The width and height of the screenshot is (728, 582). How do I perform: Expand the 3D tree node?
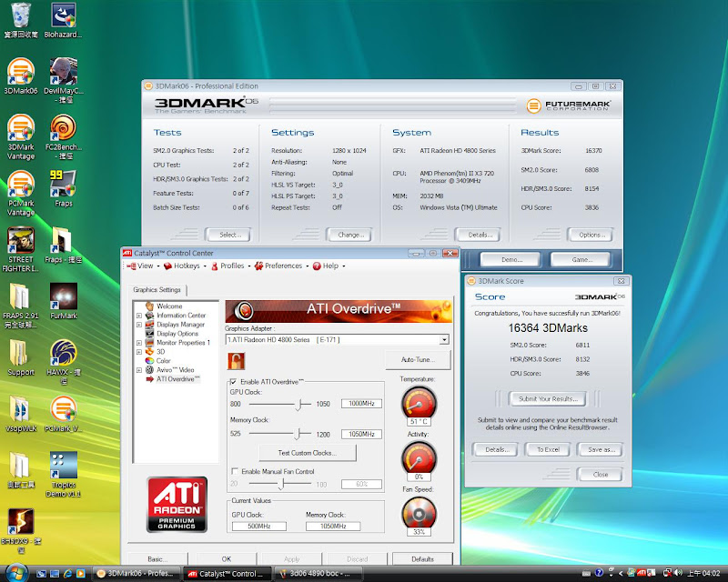click(139, 352)
